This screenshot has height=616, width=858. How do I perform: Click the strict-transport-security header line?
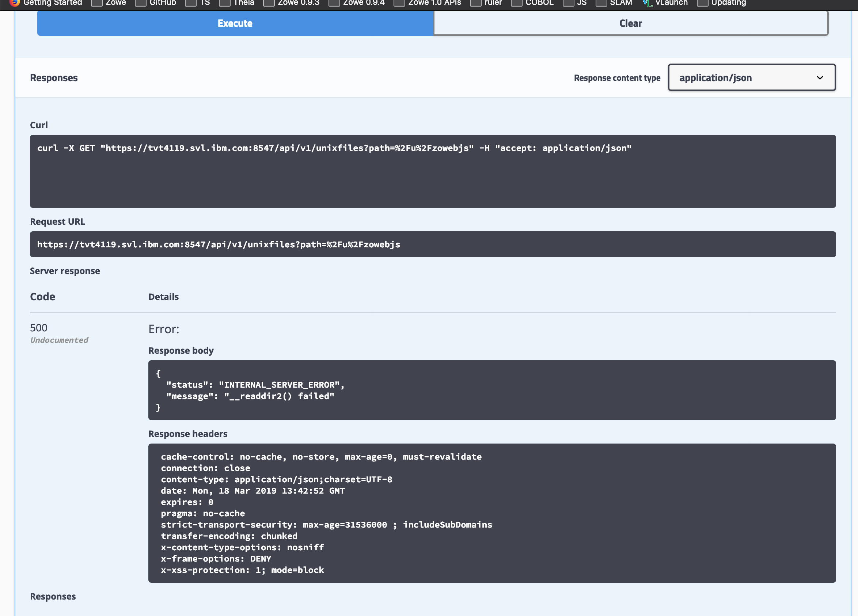326,525
